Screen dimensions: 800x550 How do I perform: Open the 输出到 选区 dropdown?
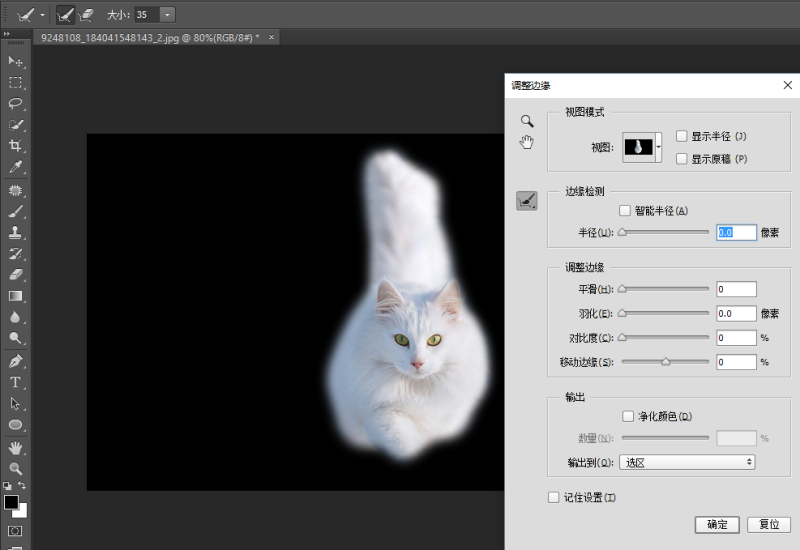coord(687,462)
